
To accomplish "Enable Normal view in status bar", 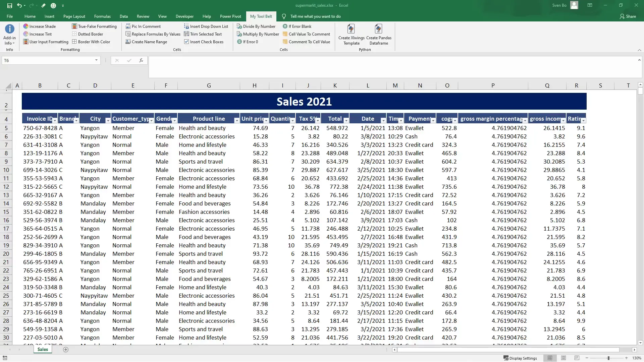I will pos(550,358).
